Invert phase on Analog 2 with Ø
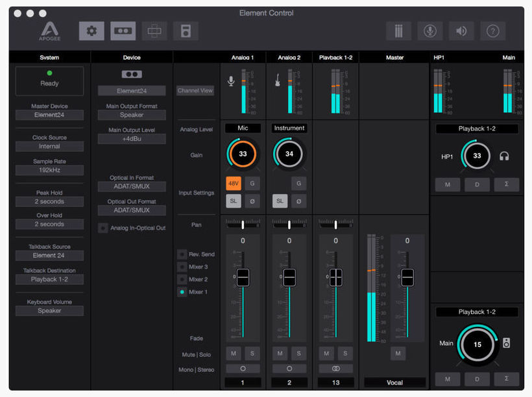 point(299,201)
